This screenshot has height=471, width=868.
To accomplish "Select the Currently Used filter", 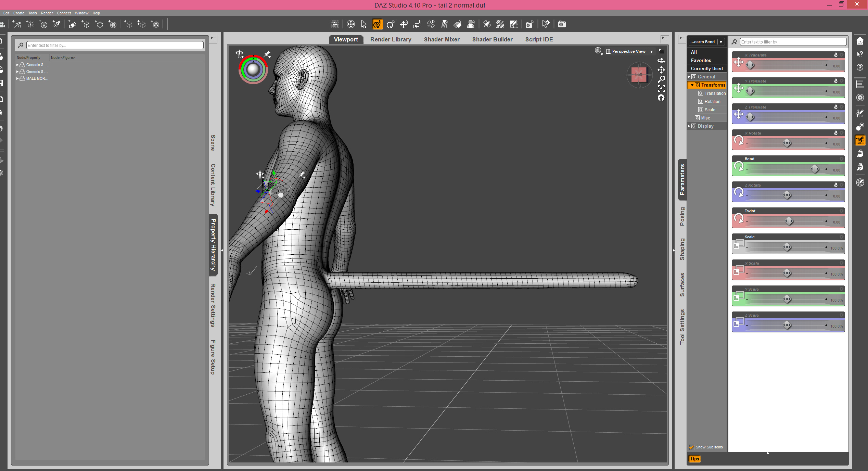I will coord(706,68).
